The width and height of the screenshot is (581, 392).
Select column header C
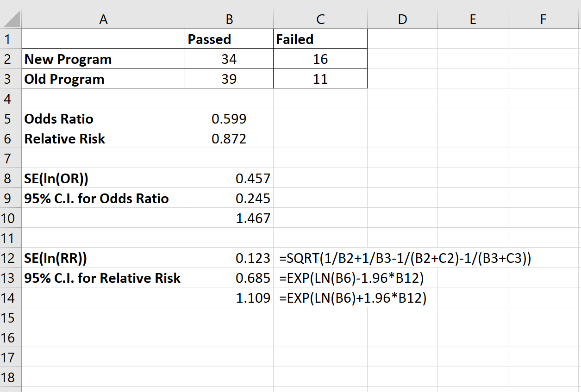tap(320, 19)
